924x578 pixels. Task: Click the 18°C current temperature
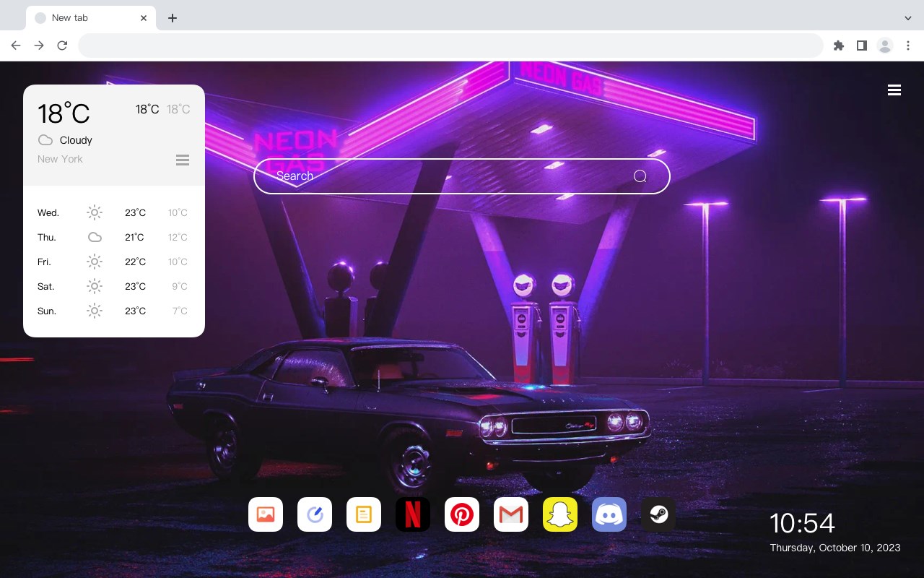[64, 113]
